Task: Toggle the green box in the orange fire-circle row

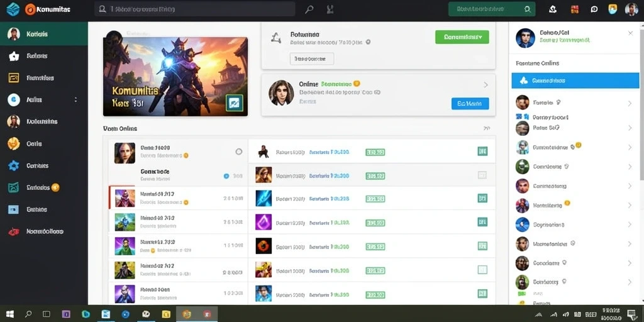Action: [482, 246]
